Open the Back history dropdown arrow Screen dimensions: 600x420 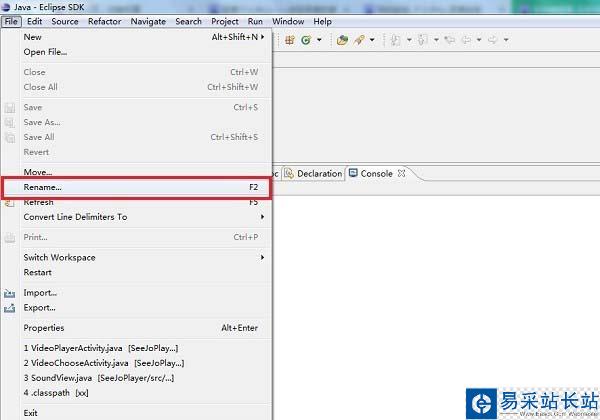[479, 40]
